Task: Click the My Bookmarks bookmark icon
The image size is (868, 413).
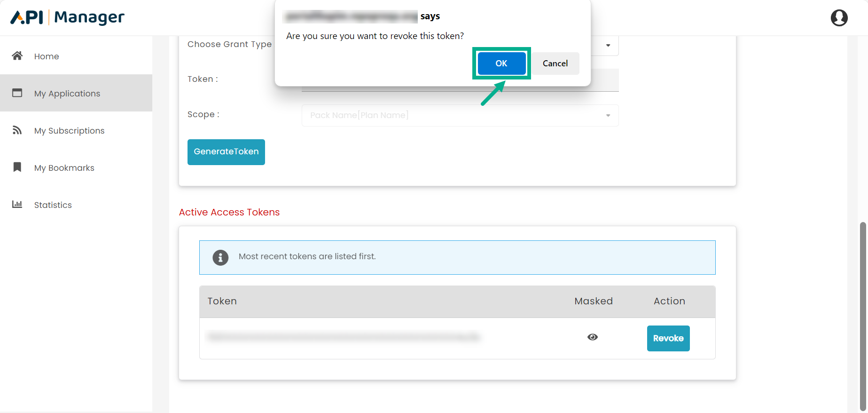Action: click(x=17, y=167)
